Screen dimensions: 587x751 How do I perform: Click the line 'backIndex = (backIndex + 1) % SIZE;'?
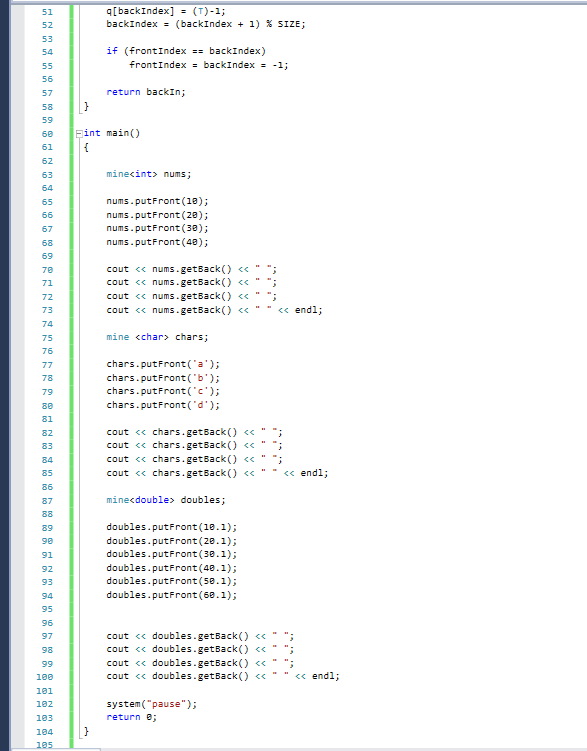(206, 24)
